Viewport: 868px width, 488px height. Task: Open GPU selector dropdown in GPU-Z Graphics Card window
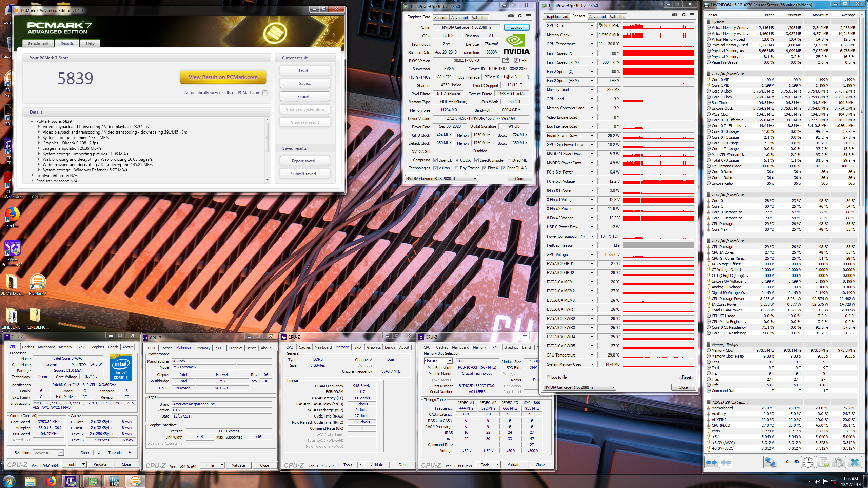[x=441, y=179]
